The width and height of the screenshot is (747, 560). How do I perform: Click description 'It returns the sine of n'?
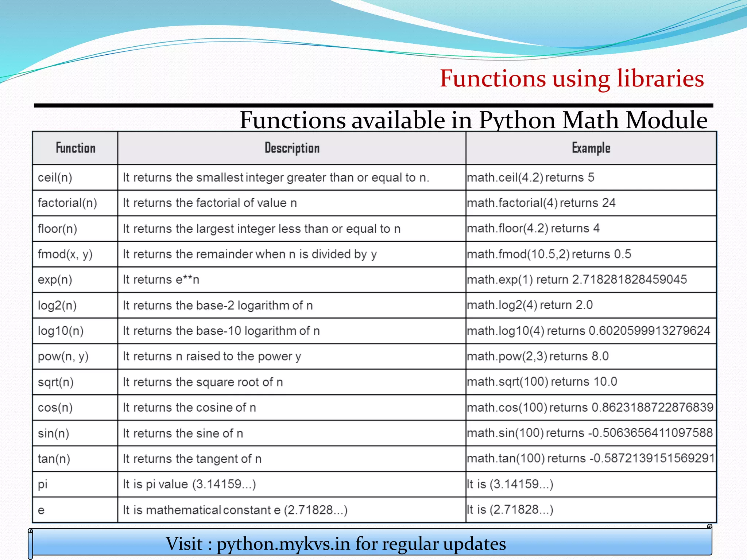[183, 433]
